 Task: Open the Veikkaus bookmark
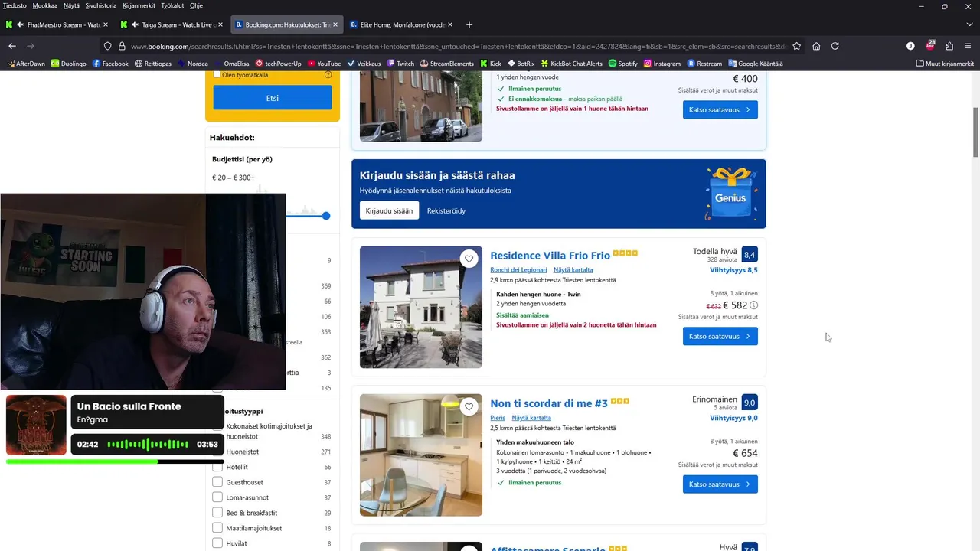coord(364,64)
